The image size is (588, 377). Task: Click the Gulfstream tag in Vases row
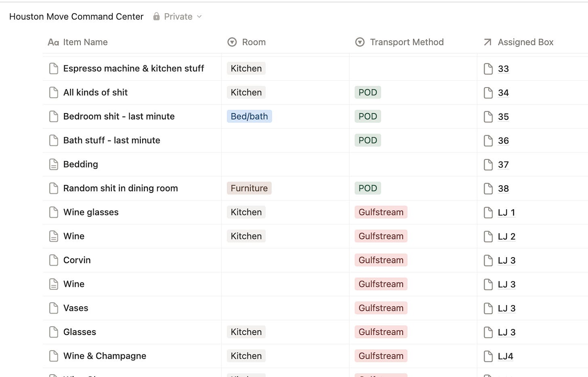pos(381,308)
